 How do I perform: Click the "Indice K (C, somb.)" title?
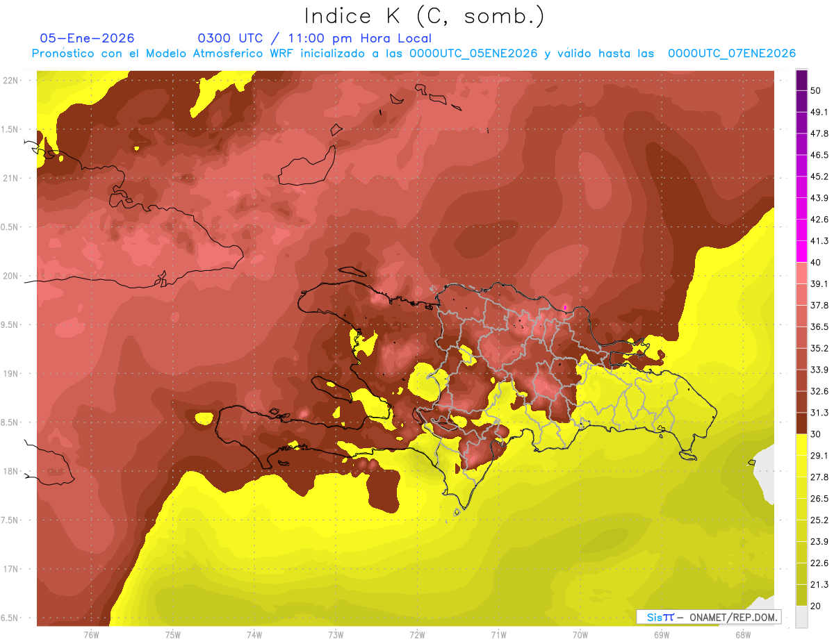coord(425,17)
